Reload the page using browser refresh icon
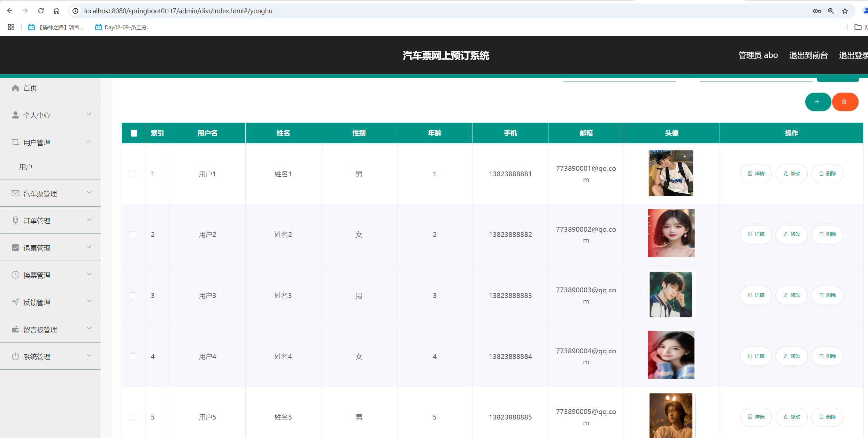Image resolution: width=868 pixels, height=438 pixels. [x=41, y=11]
